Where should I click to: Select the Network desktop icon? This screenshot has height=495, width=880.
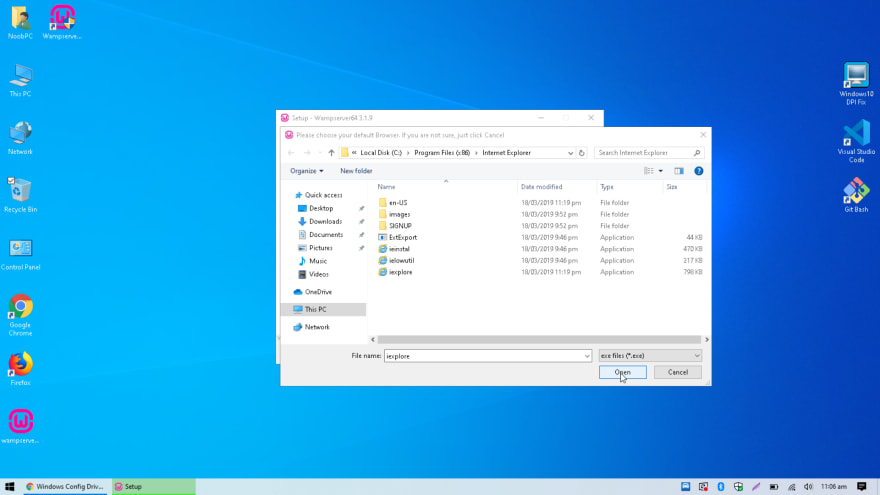20,138
